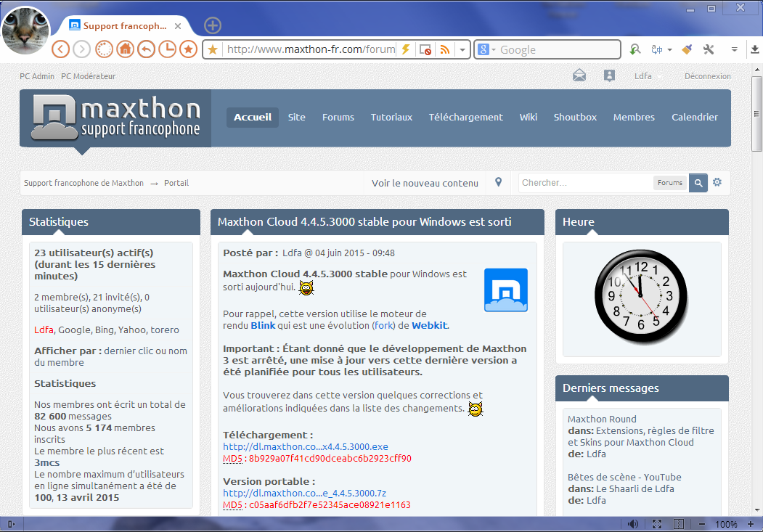Select Accueil in navigation bar
This screenshot has width=763, height=532.
[x=253, y=117]
